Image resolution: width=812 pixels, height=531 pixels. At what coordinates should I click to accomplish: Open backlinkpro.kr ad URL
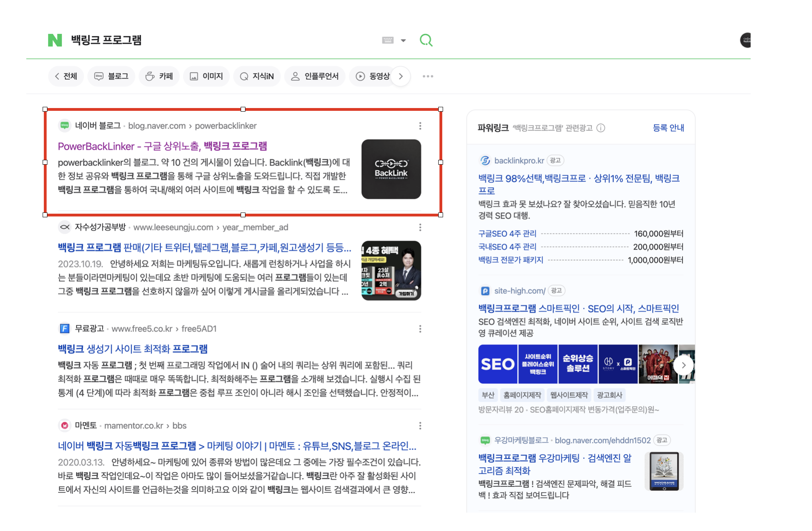[519, 161]
